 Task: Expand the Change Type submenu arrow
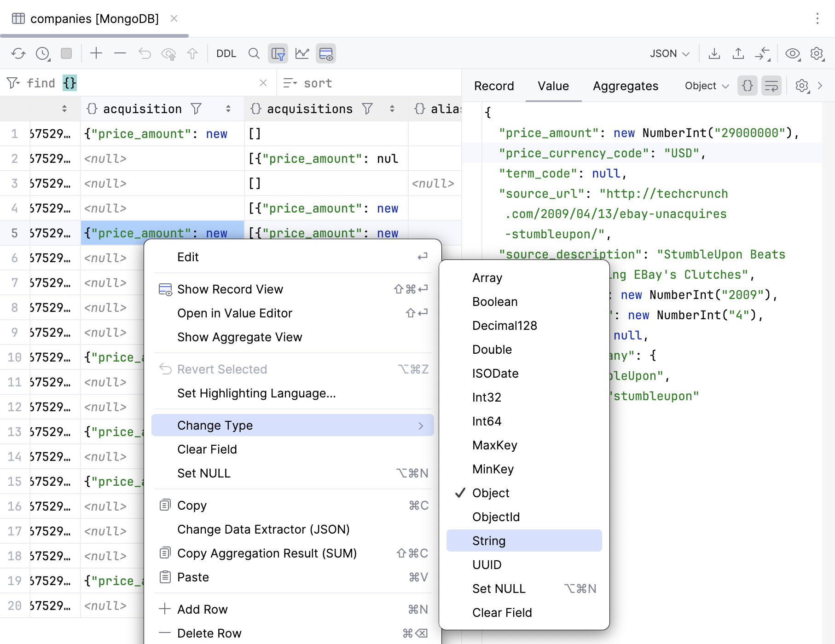(420, 425)
